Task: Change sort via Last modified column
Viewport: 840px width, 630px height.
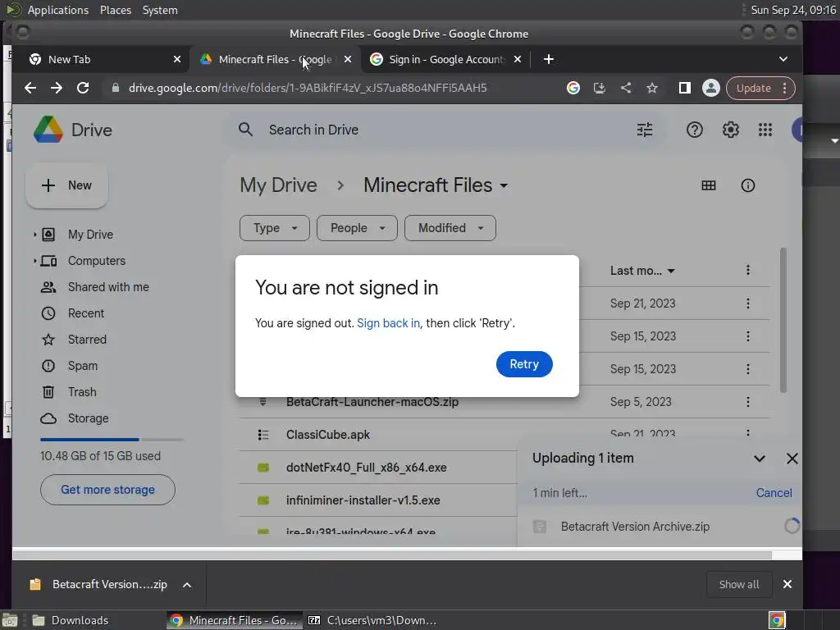Action: click(641, 271)
